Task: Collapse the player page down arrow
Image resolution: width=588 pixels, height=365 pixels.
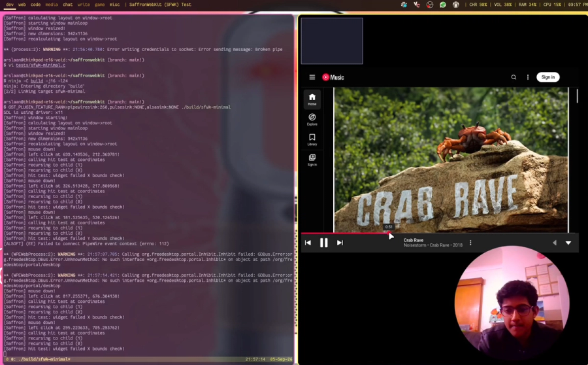Action: 568,243
